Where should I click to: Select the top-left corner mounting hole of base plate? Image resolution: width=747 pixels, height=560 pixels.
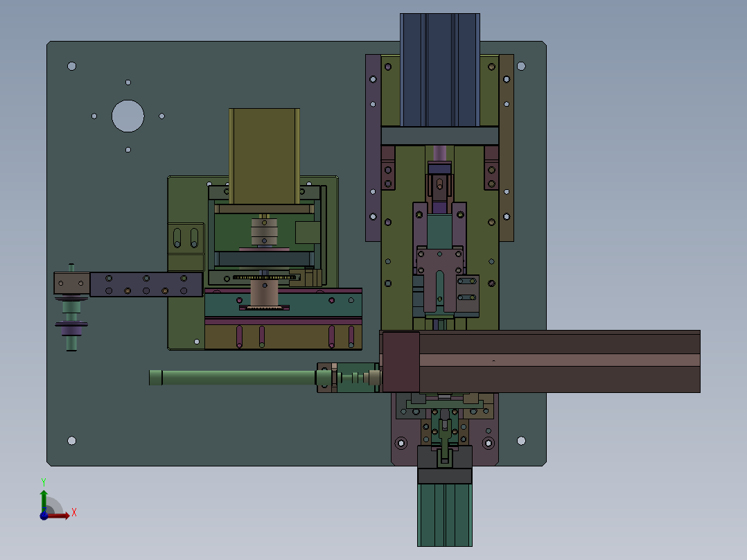pyautogui.click(x=72, y=66)
